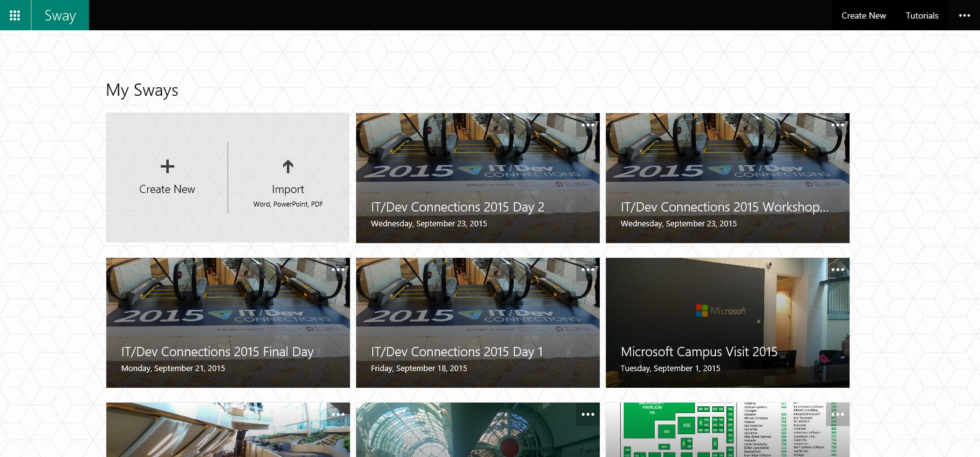980x457 pixels.
Task: Click the plus icon to create a Sway
Action: (x=167, y=166)
